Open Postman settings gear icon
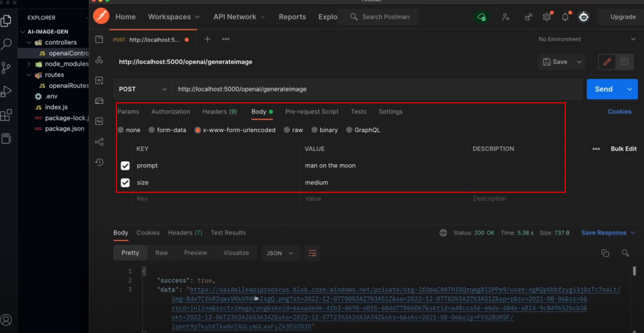This screenshot has height=333, width=644. pyautogui.click(x=547, y=17)
